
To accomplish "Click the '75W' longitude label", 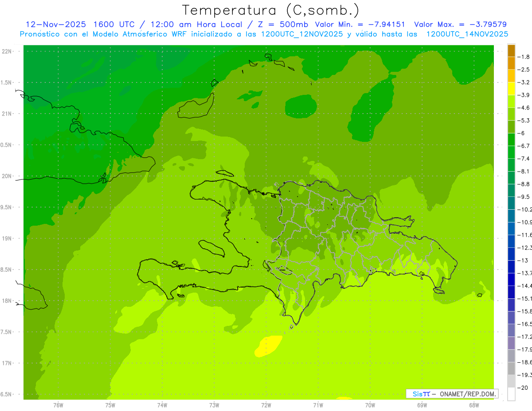I will tap(110, 405).
